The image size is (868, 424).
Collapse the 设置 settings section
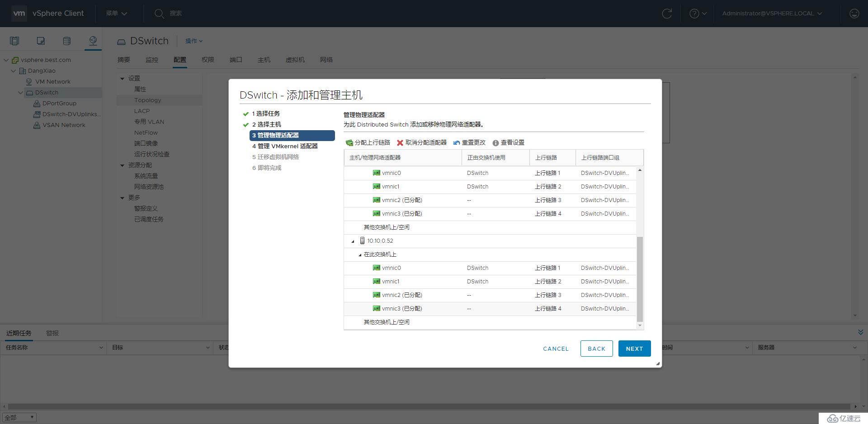tap(122, 79)
